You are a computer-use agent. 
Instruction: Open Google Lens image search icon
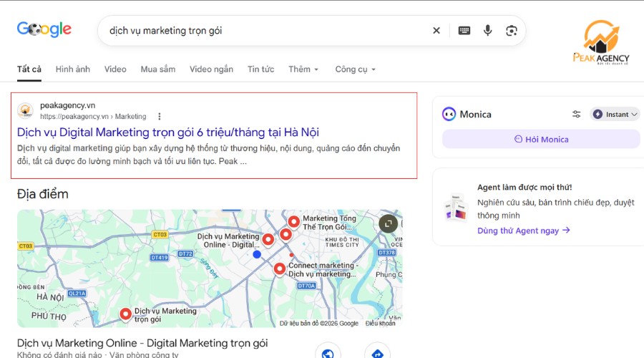[x=512, y=30]
